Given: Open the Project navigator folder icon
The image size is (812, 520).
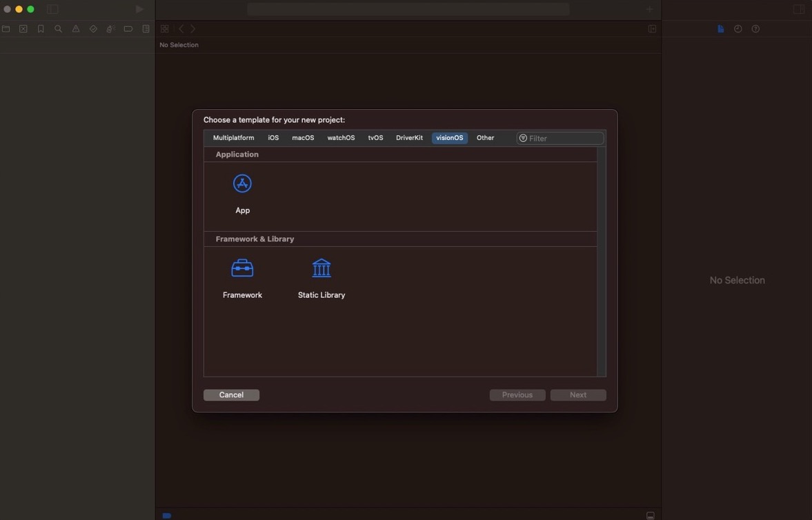Looking at the screenshot, I should click(6, 29).
